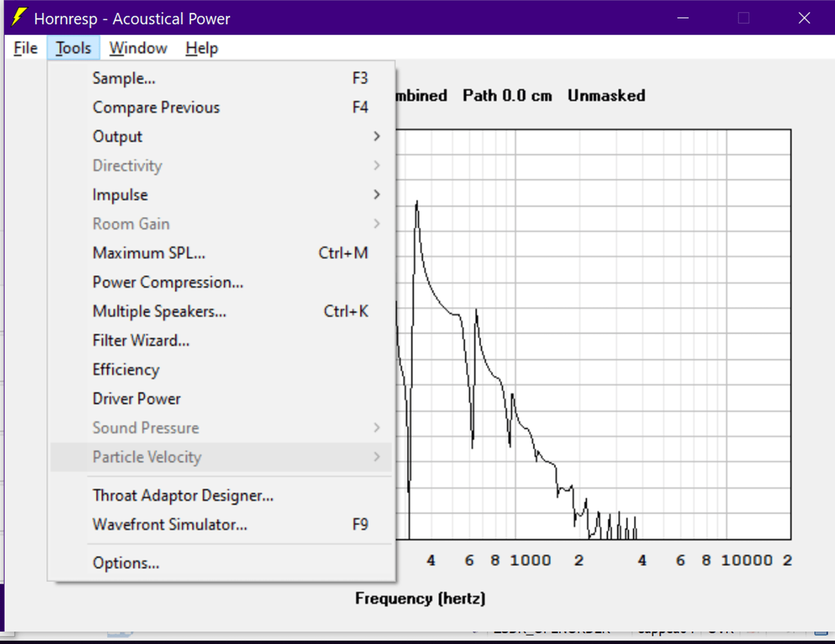Launch the Filter Wizard...
835x644 pixels.
pyautogui.click(x=221, y=341)
